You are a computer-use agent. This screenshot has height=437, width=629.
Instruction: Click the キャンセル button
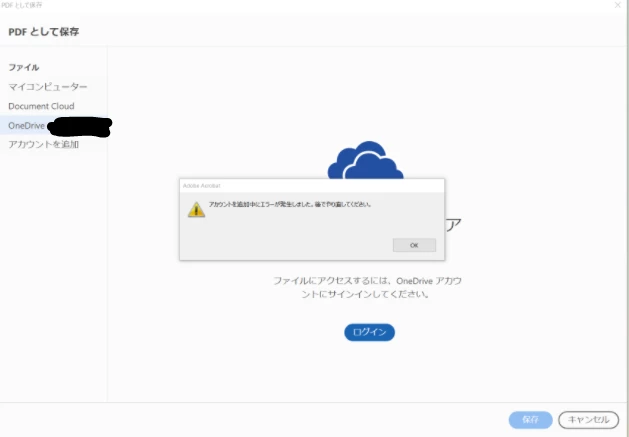point(588,420)
